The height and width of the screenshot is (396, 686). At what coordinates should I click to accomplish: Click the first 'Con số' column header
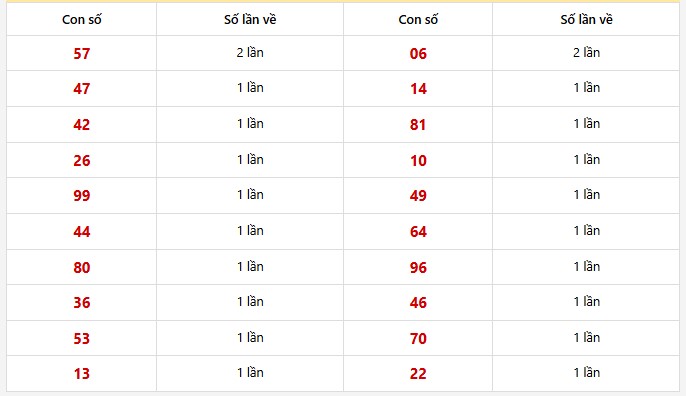(82, 19)
